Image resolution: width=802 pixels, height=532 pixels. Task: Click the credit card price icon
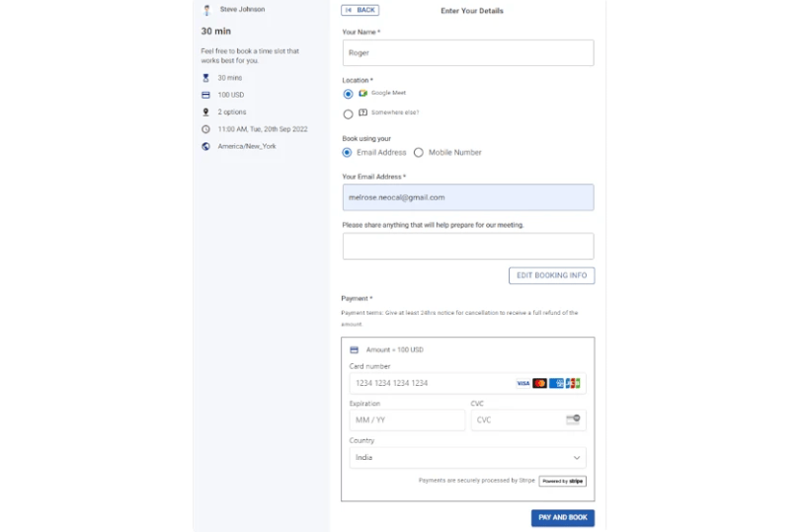click(x=205, y=95)
